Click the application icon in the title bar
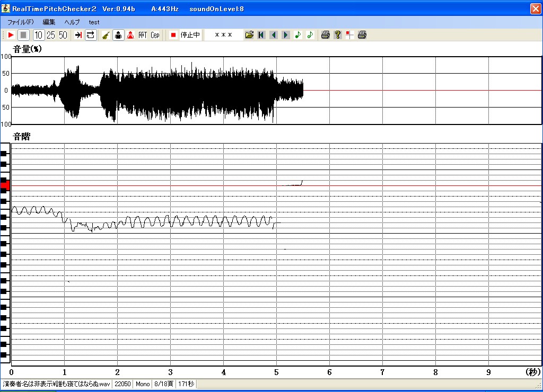The width and height of the screenshot is (543, 392). pos(5,8)
